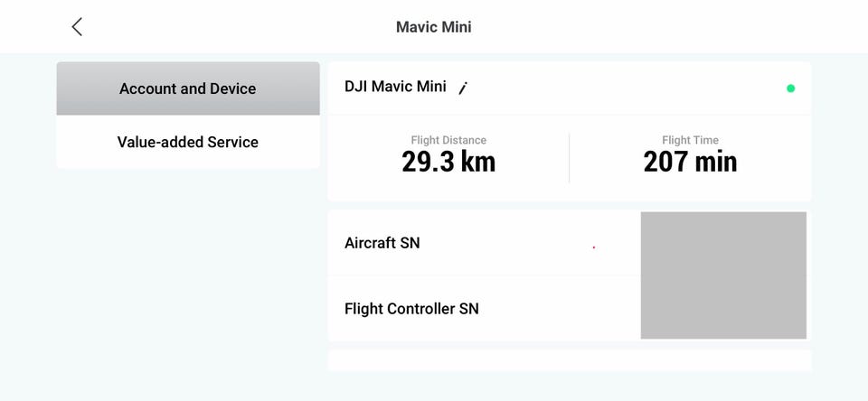
Task: Click the Mavic Mini page title
Action: 433,27
